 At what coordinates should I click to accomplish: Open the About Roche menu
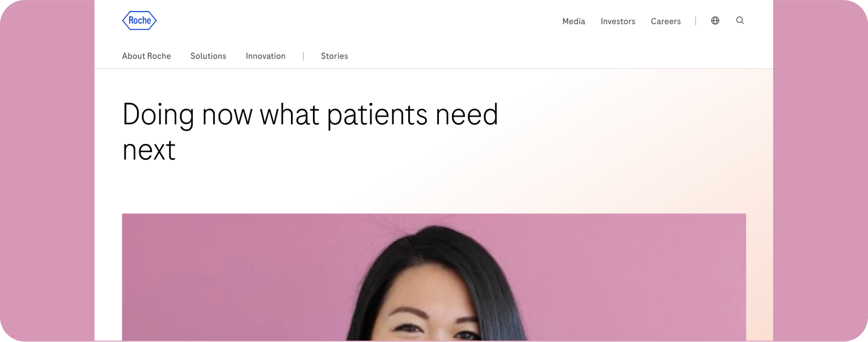pos(146,56)
